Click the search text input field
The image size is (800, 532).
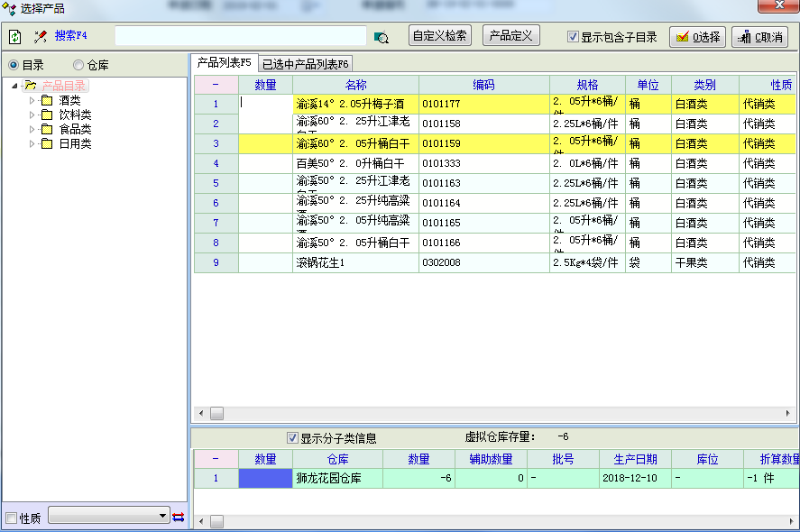coord(240,36)
